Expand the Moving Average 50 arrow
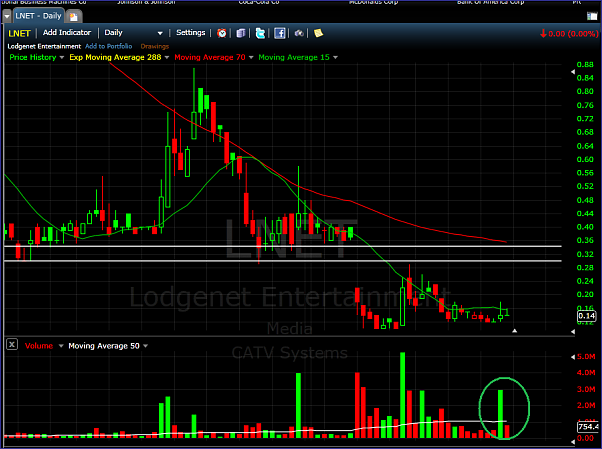 pyautogui.click(x=146, y=346)
